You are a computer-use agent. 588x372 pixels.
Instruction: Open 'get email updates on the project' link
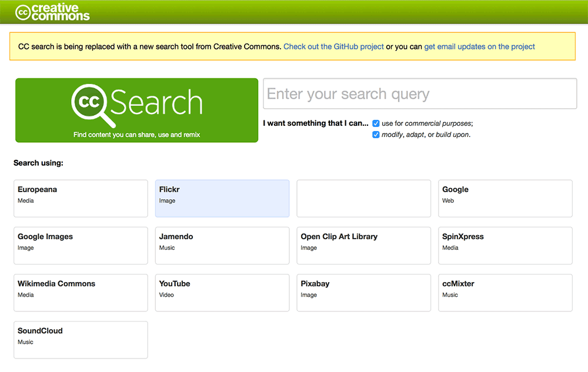tap(479, 46)
